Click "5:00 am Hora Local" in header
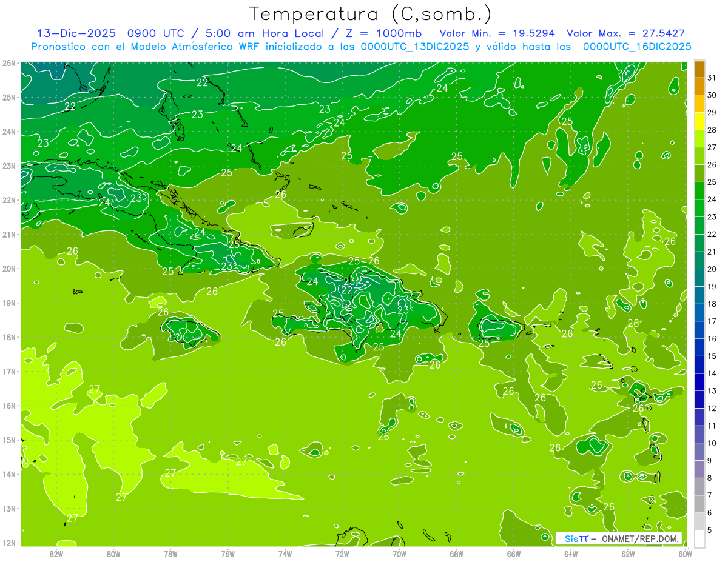The image size is (728, 562). pos(266,33)
